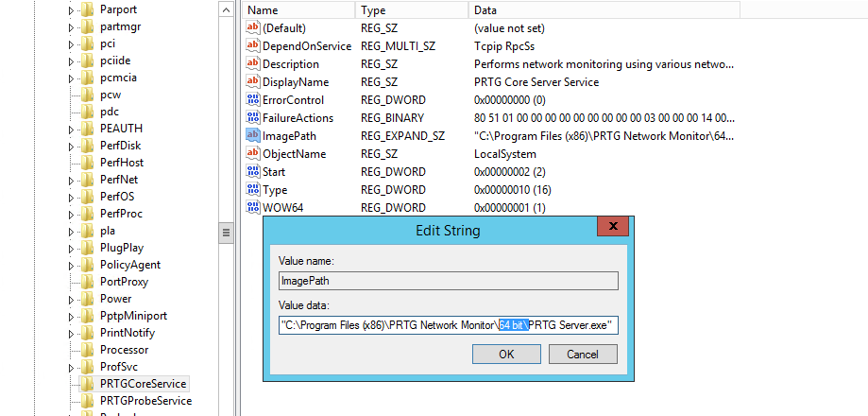This screenshot has height=416, width=868.
Task: Click the PRTGProbeService folder icon
Action: pos(87,401)
